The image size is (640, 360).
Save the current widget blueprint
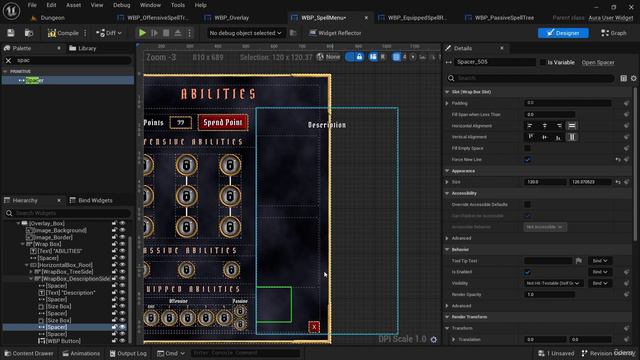click(11, 33)
